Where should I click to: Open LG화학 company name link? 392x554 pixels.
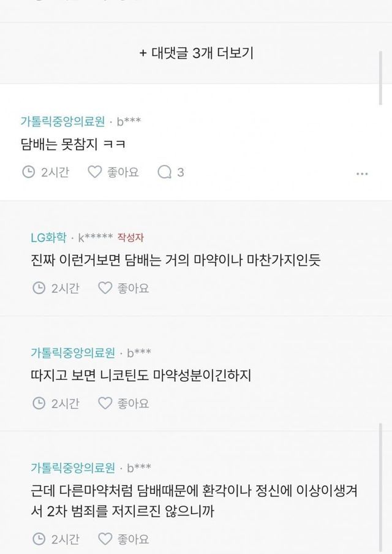(48, 237)
